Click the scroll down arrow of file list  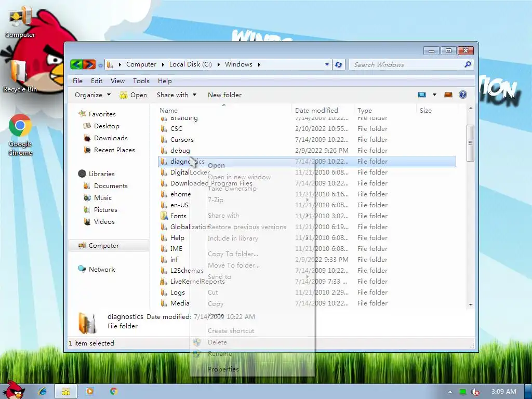click(x=471, y=304)
